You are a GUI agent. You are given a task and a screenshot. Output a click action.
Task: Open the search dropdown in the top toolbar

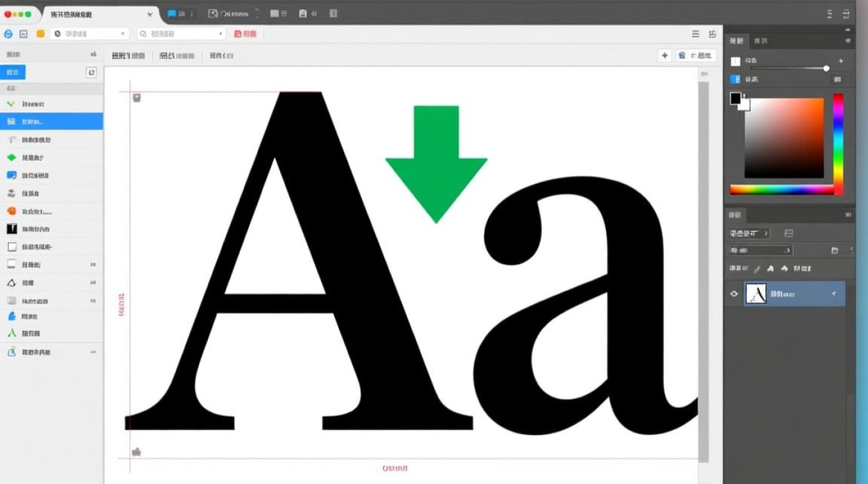pyautogui.click(x=180, y=34)
